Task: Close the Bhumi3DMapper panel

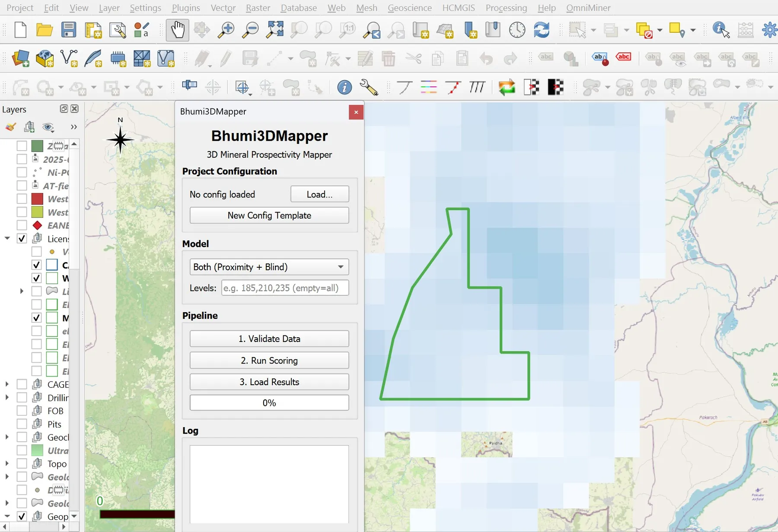Action: tap(356, 112)
